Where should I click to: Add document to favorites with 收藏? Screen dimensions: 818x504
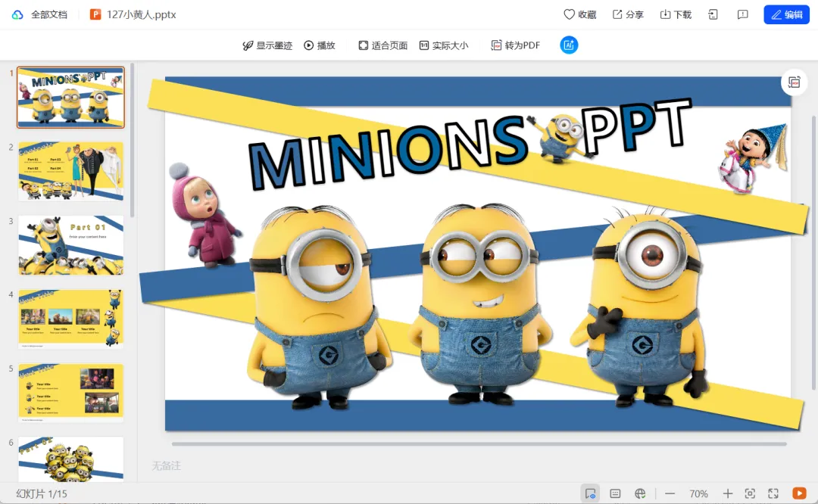[x=579, y=14]
